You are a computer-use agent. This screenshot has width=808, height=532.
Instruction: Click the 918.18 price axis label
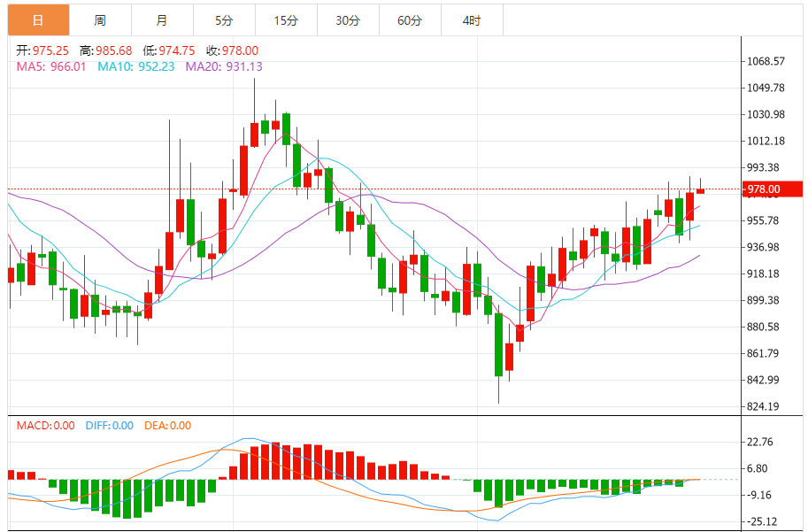pyautogui.click(x=763, y=274)
